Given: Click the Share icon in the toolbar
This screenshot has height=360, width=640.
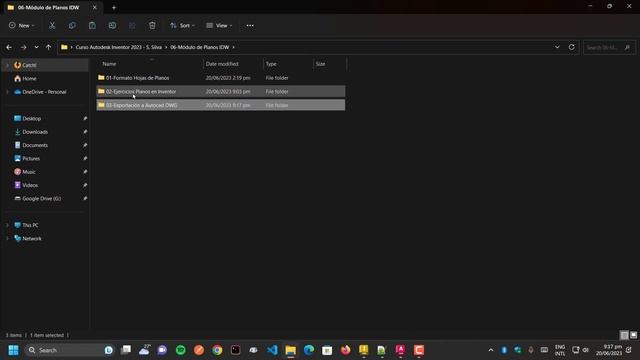Looking at the screenshot, I should pos(132,25).
